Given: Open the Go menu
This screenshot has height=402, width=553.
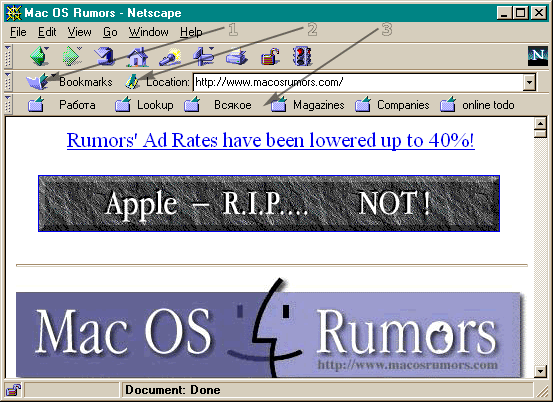Looking at the screenshot, I should (x=110, y=32).
